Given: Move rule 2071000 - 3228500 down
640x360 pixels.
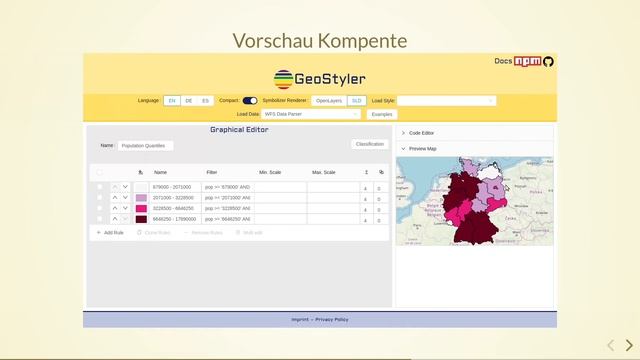Looking at the screenshot, I should pos(125,198).
